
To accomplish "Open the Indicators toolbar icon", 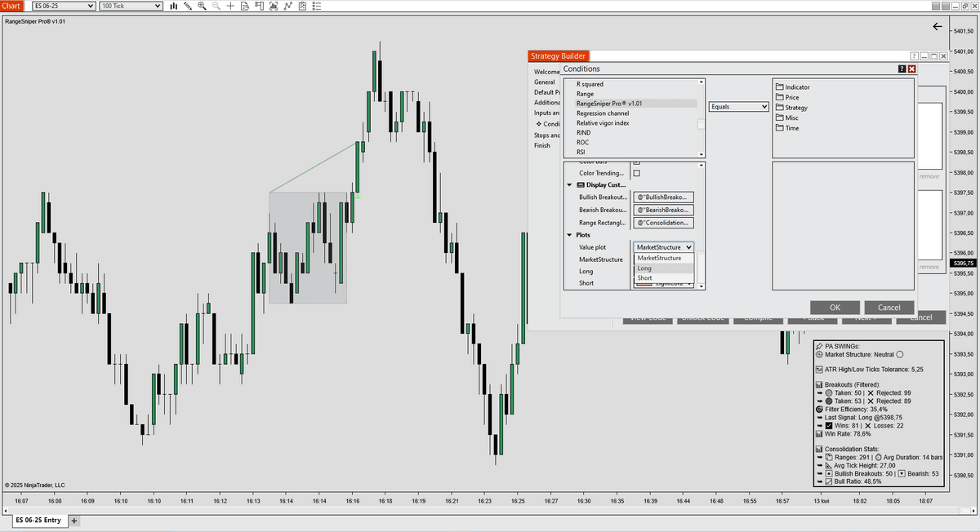I will point(287,6).
